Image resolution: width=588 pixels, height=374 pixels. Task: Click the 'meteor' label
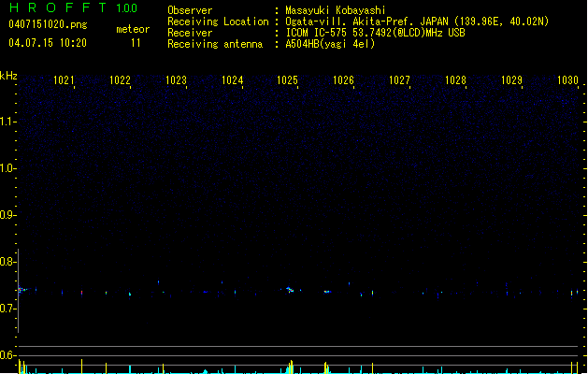[x=133, y=29]
